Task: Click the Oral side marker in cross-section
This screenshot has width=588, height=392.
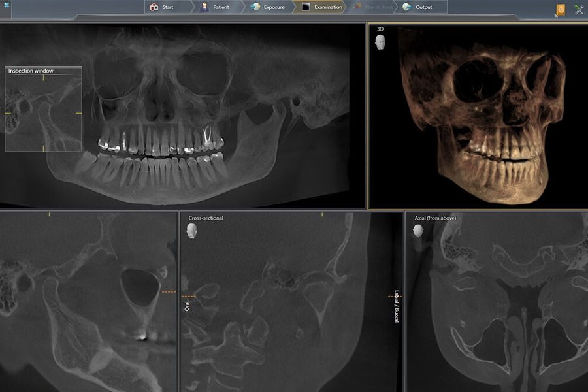Action: coord(186,306)
